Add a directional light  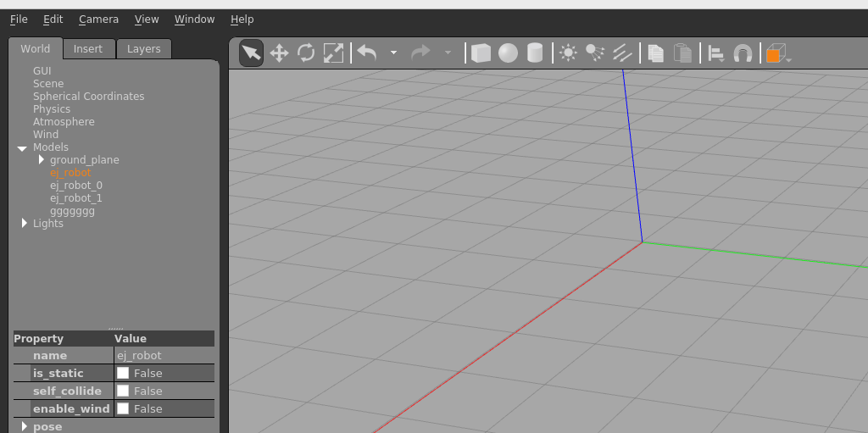(622, 53)
